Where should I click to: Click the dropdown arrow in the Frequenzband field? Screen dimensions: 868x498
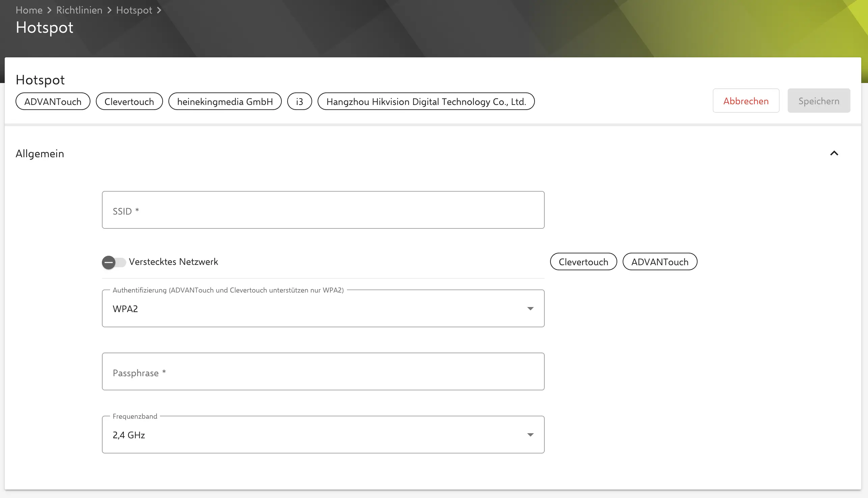530,435
